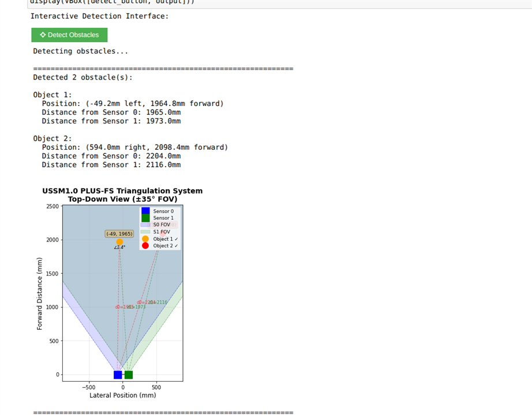Screen dimensions: 532x415
Task: Click the 'Distance from Sensor 1: 2116.0mm' line
Action: (x=111, y=165)
